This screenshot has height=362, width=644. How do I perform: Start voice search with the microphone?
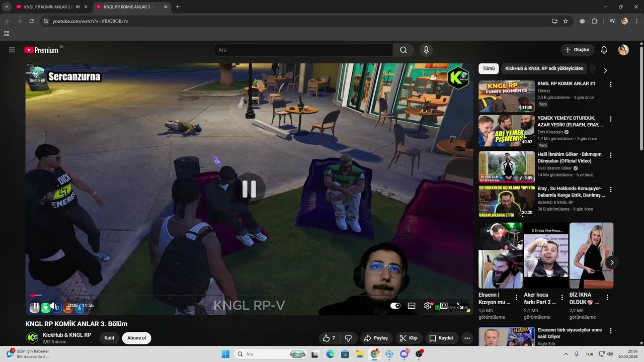coord(426,50)
